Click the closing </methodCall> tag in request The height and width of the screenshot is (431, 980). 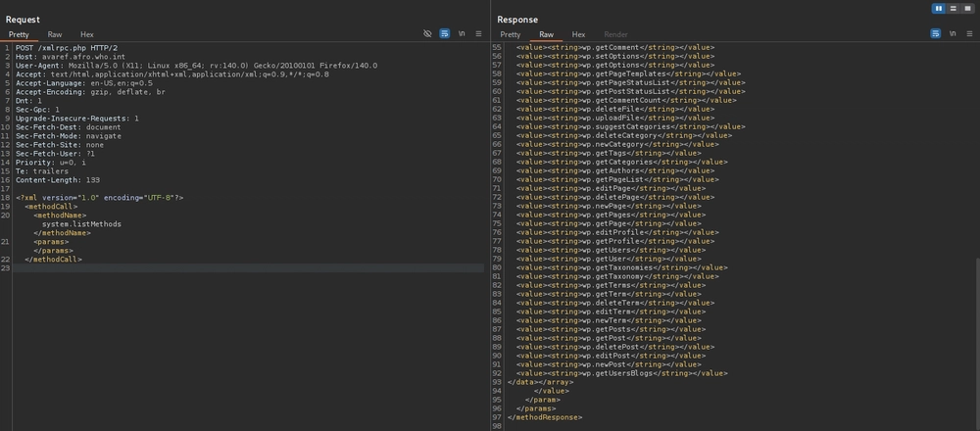[x=53, y=259]
